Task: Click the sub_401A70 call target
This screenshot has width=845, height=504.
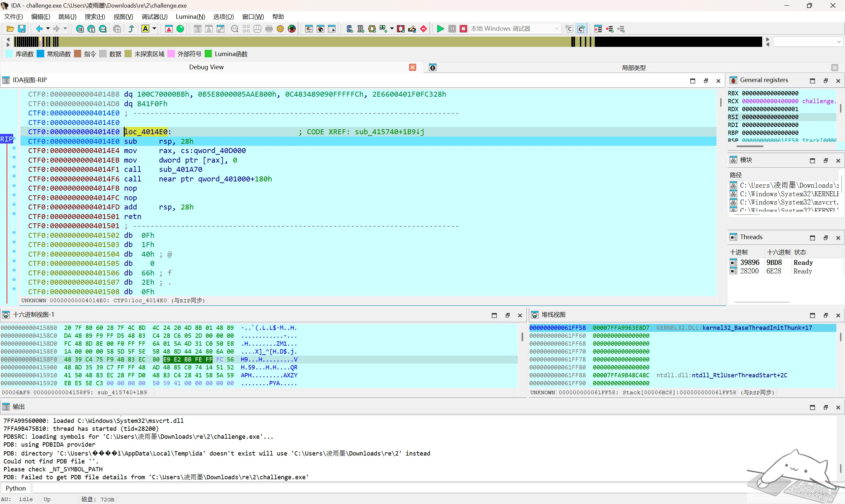Action: (x=181, y=170)
